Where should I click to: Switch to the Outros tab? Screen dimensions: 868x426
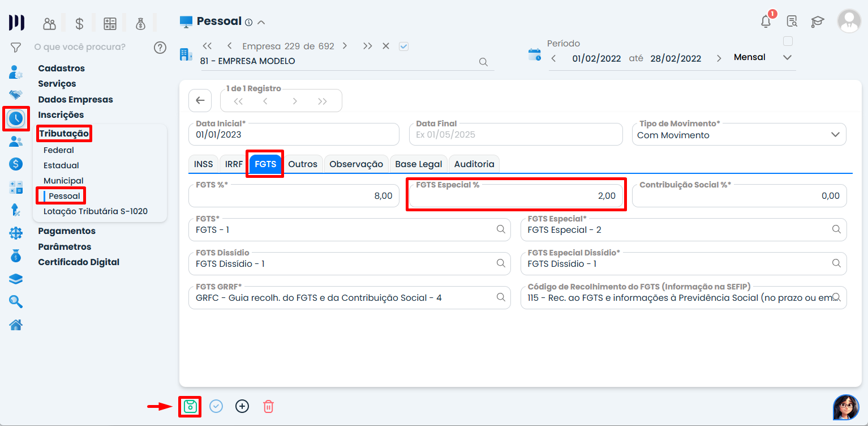point(303,164)
